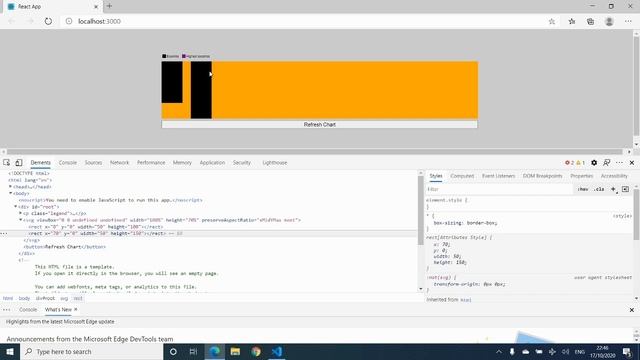The width and height of the screenshot is (640, 360).
Task: Click the Styles filter input field
Action: (x=499, y=189)
